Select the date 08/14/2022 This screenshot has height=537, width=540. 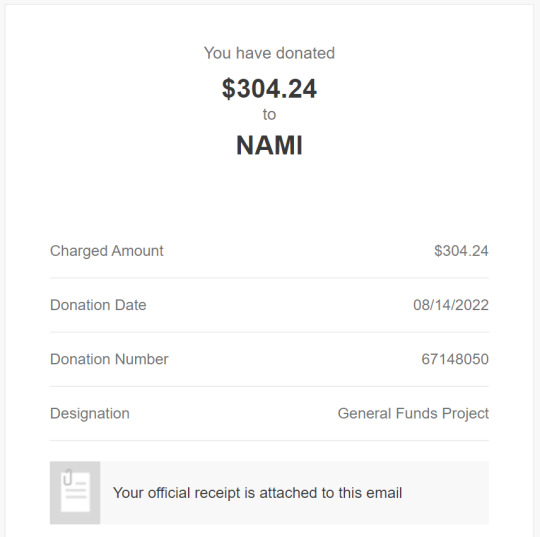point(451,305)
